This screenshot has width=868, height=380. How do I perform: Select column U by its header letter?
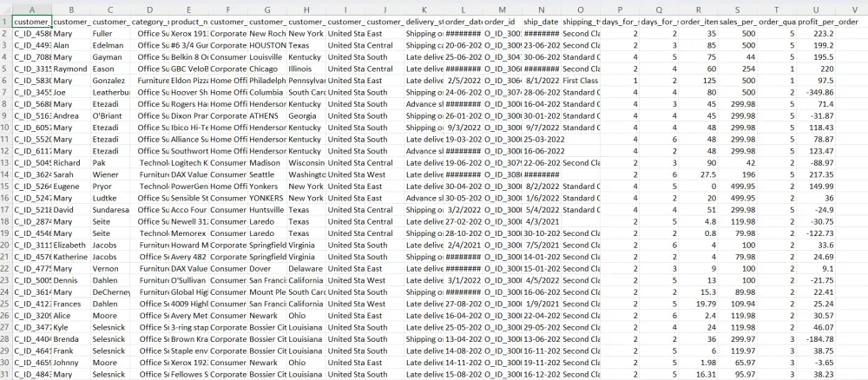click(816, 10)
